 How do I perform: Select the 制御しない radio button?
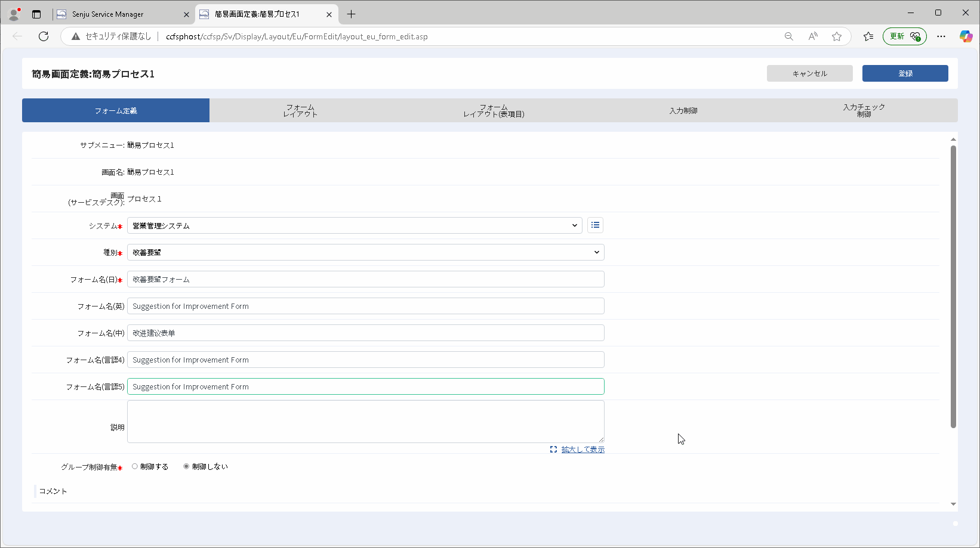[x=186, y=466]
